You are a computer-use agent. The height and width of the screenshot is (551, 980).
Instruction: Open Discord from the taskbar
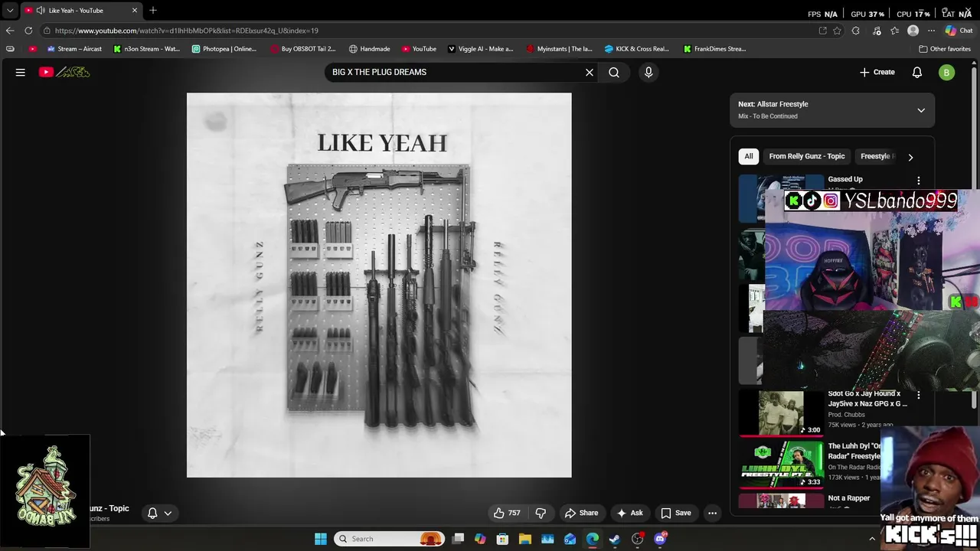point(660,539)
